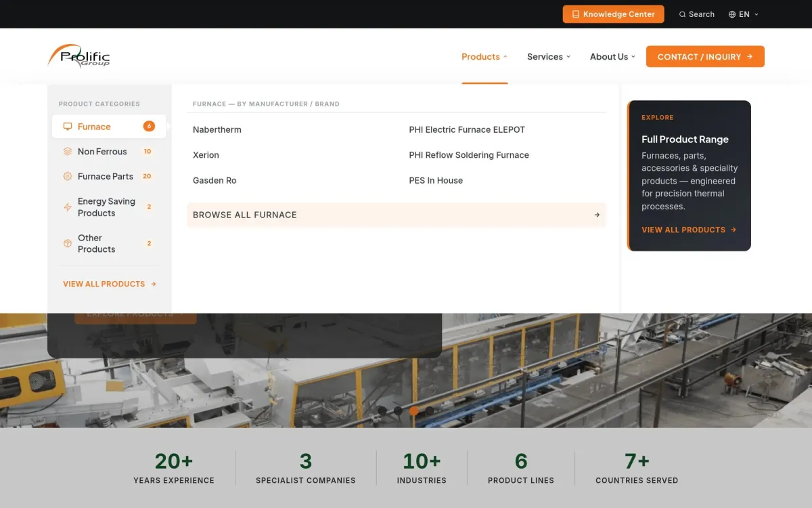Select the Furnace category monitor icon
Screen dimensions: 812x508
[x=68, y=127]
